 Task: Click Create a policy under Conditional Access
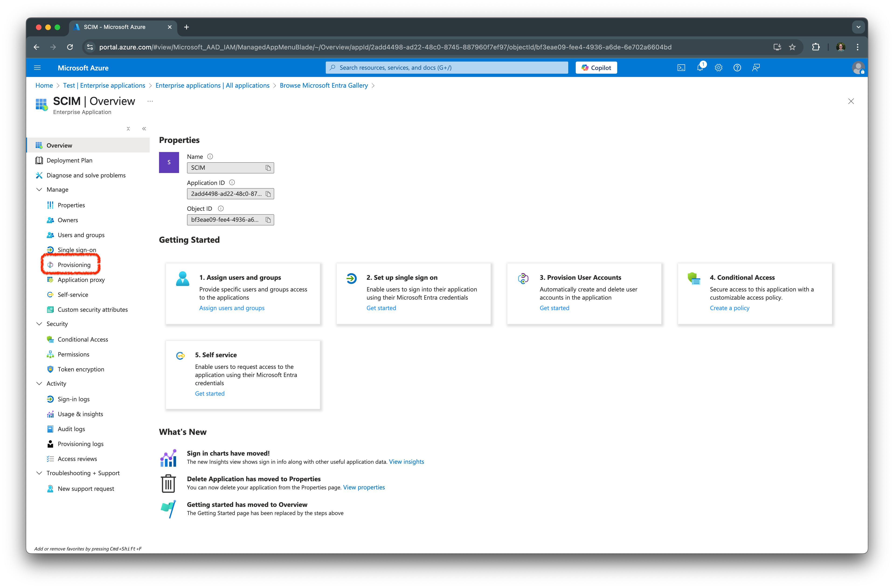[729, 308]
